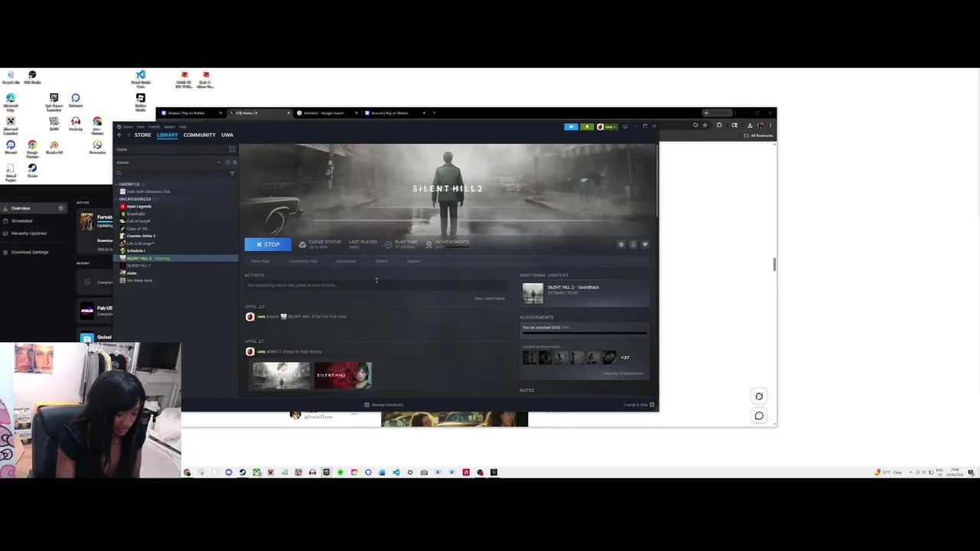Viewport: 980px width, 551px height.
Task: Open the advanced filter icon beside library search
Action: [x=232, y=173]
